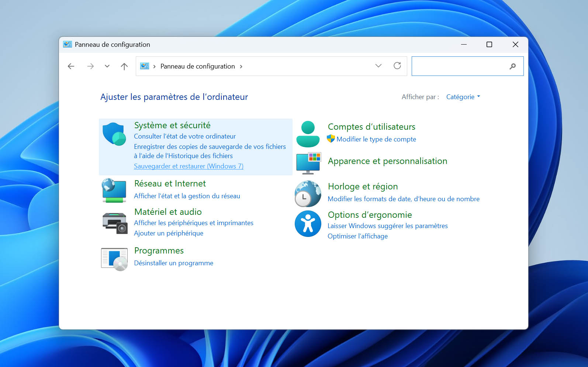588x367 pixels.
Task: Open Options d'ergonomie heading
Action: click(370, 215)
